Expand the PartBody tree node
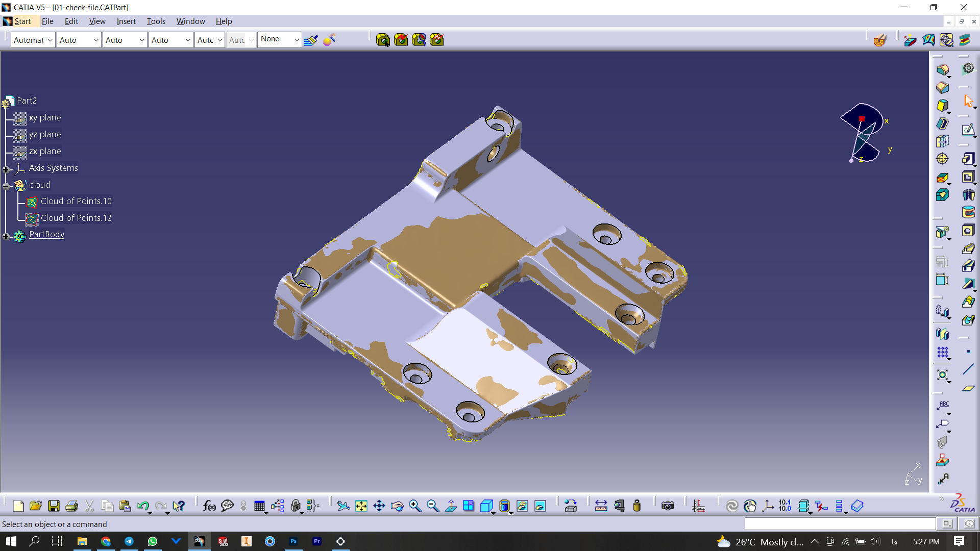Viewport: 980px width, 551px height. pos(6,236)
